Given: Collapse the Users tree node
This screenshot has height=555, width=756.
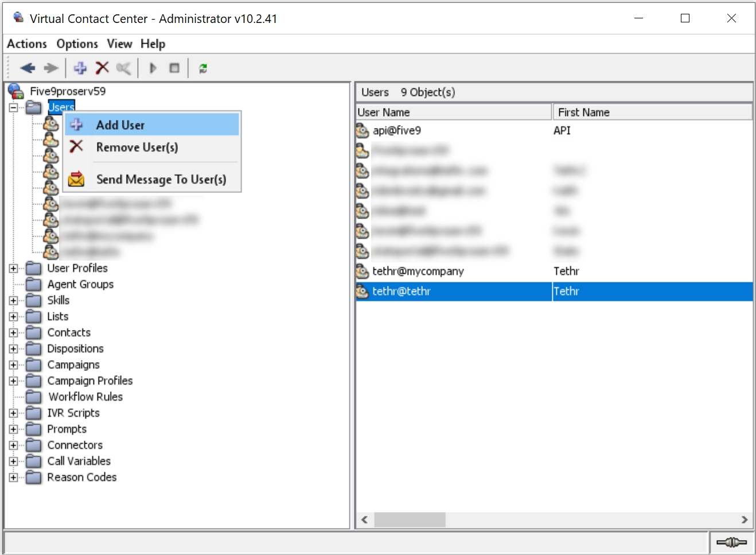Looking at the screenshot, I should (x=13, y=108).
